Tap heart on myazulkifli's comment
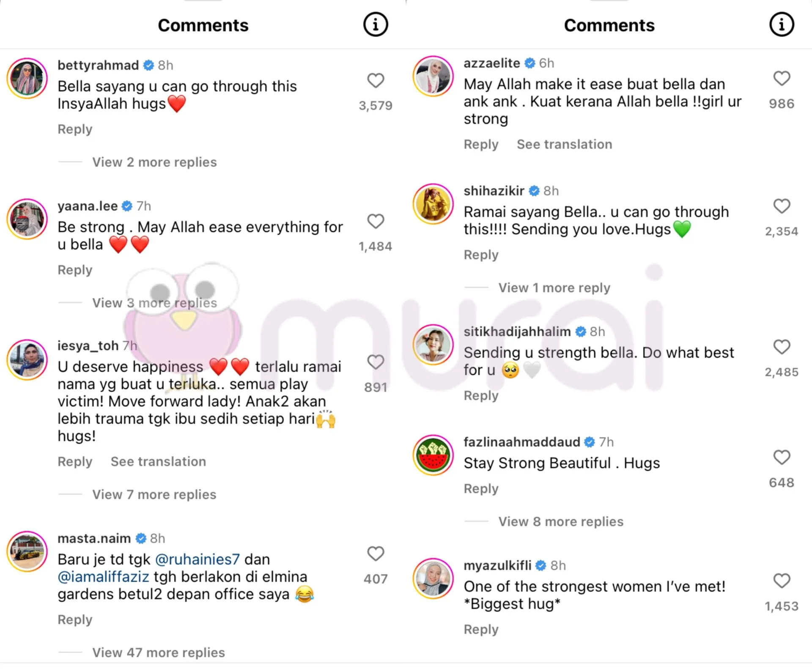This screenshot has width=812, height=669. click(781, 581)
